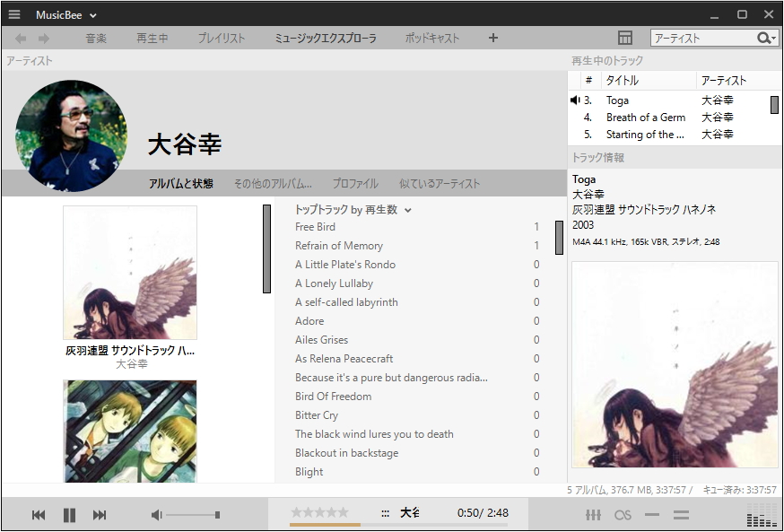Screen dimensions: 784x532
Task: Go back with the left arrow
Action: tap(21, 38)
